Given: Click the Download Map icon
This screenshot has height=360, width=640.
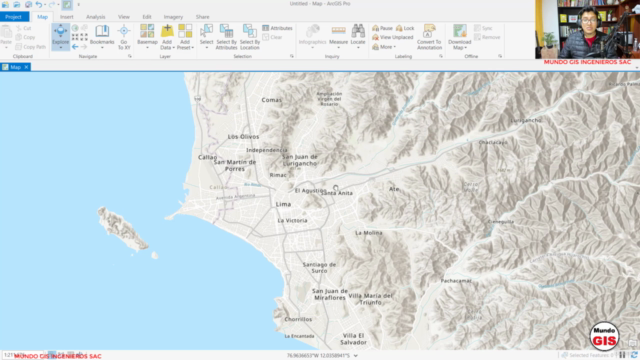Looking at the screenshot, I should [460, 31].
